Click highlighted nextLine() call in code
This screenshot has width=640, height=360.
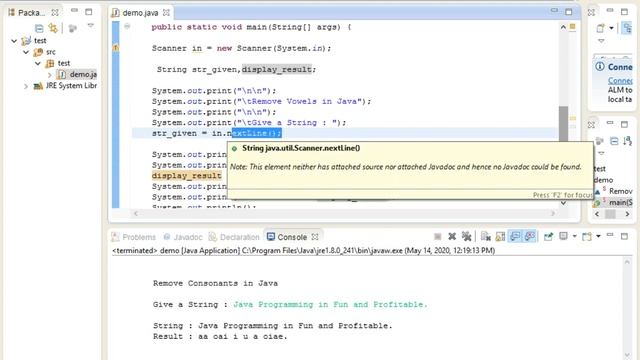[256, 133]
